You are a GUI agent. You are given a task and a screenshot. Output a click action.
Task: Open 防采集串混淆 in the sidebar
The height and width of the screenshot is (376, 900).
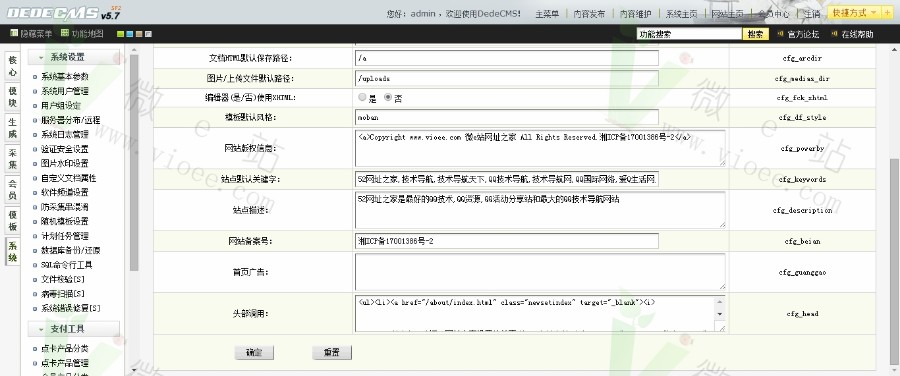click(65, 207)
